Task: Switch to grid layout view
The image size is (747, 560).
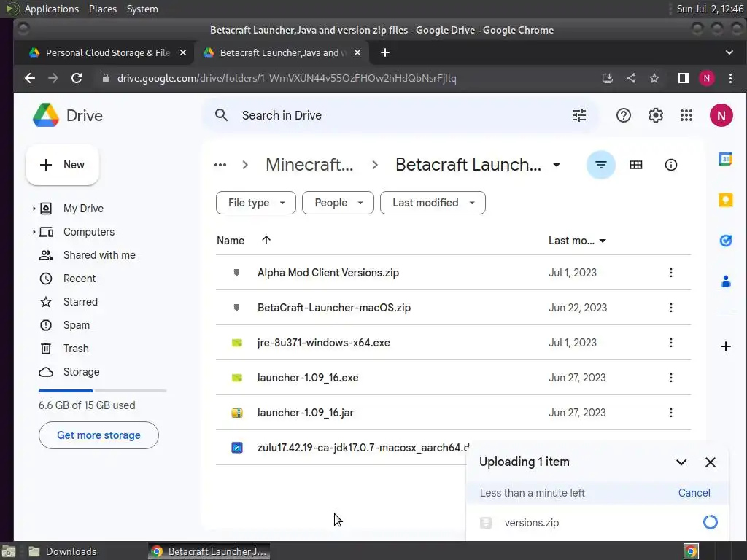Action: (635, 165)
